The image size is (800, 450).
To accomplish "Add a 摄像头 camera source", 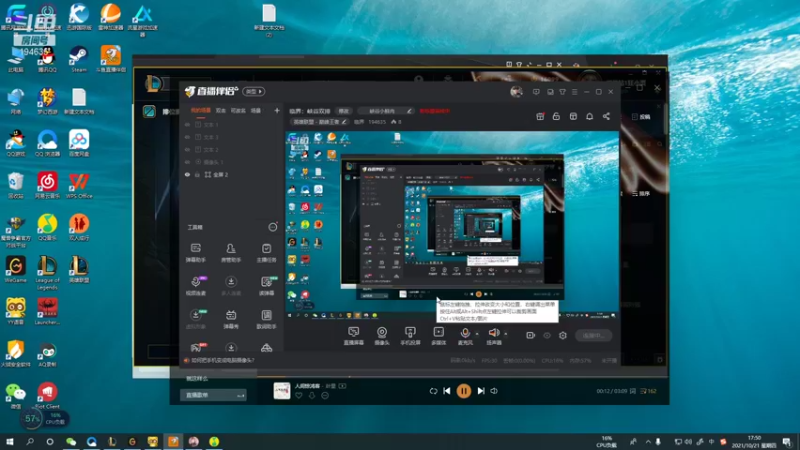I will pyautogui.click(x=382, y=336).
